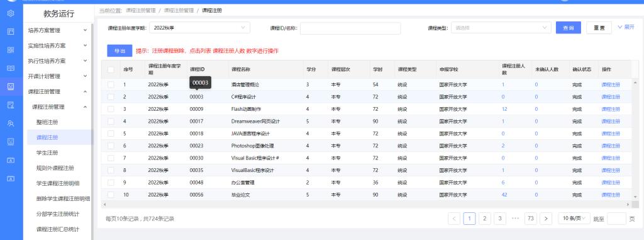Check the row for course 00035
The image size is (644, 240).
click(x=111, y=170)
